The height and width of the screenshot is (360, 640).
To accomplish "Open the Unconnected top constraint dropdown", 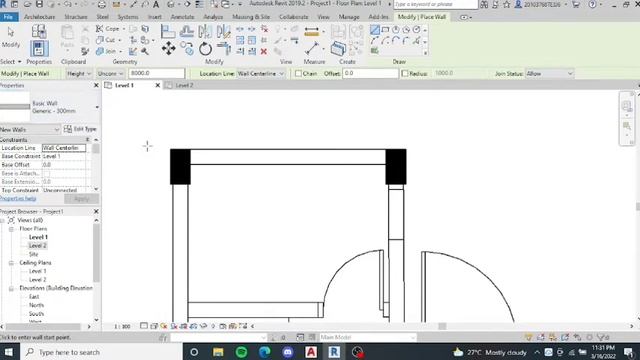I will 110,73.
